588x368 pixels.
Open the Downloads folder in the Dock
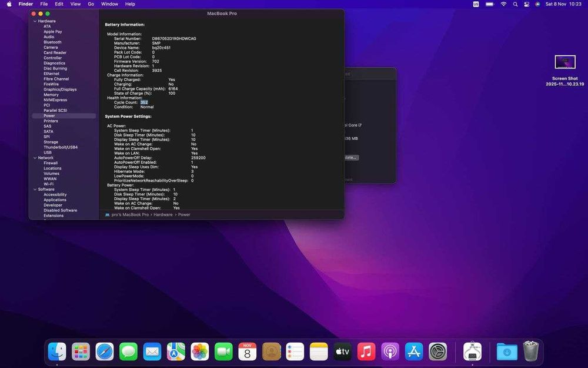point(507,352)
